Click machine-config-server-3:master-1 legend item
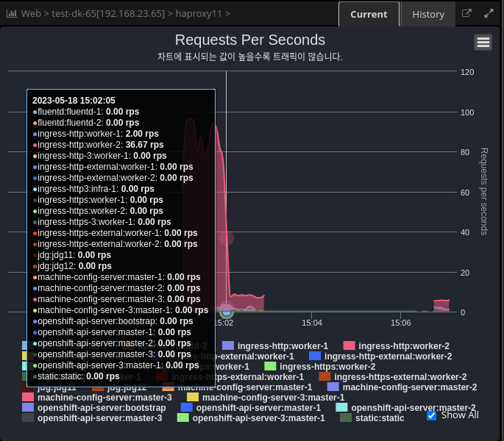The width and height of the screenshot is (504, 441). (x=273, y=397)
